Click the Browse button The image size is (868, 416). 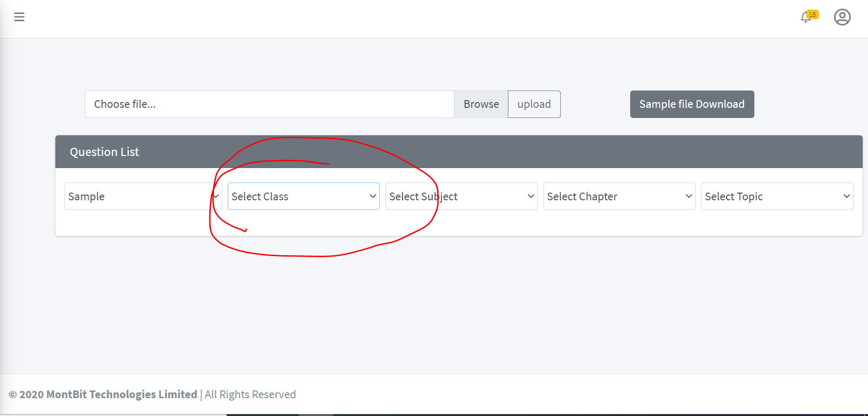click(x=481, y=104)
